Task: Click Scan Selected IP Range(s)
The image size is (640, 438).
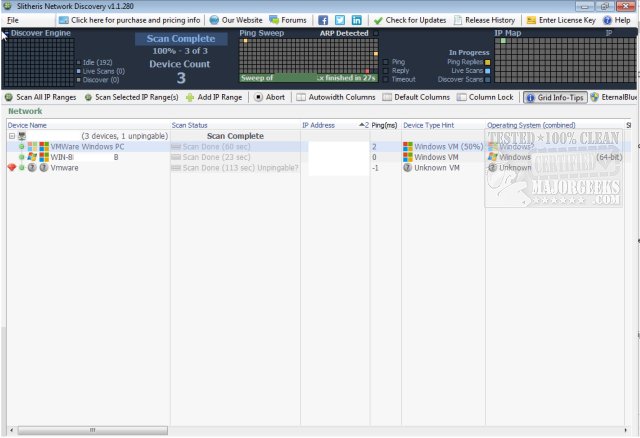Action: [131, 97]
